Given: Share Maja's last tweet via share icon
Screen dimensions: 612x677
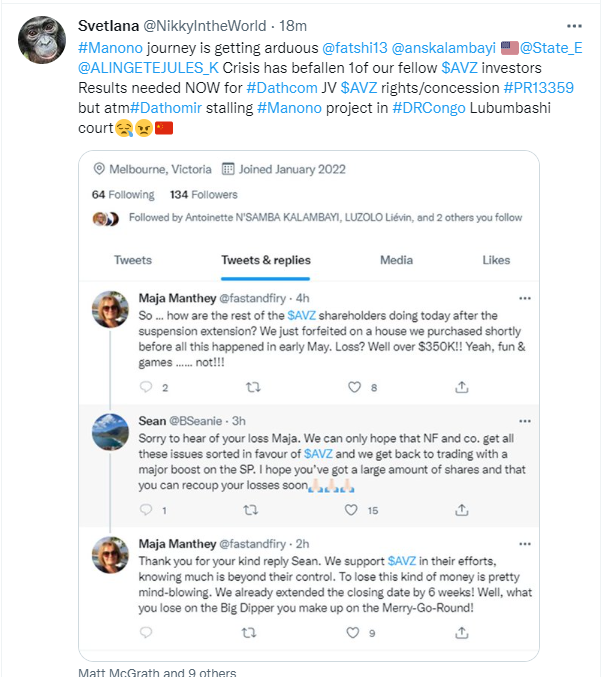Looking at the screenshot, I should tap(461, 633).
